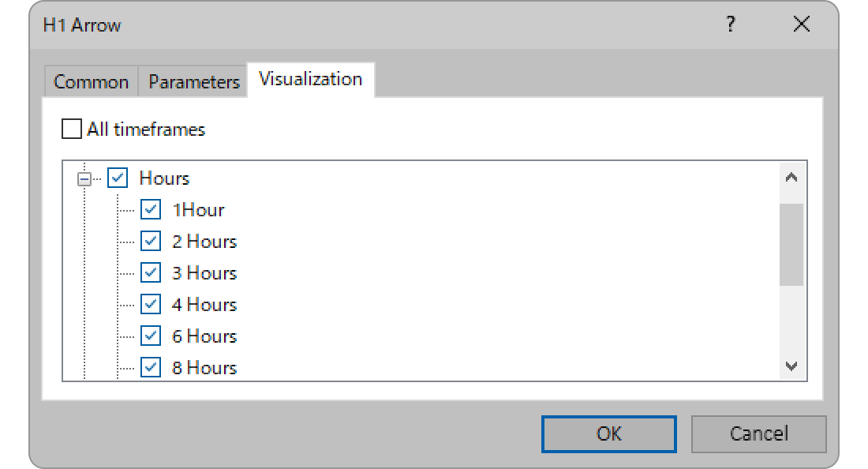Image resolution: width=868 pixels, height=469 pixels.
Task: Click the timeframe list scrollbar thumb
Action: point(791,244)
